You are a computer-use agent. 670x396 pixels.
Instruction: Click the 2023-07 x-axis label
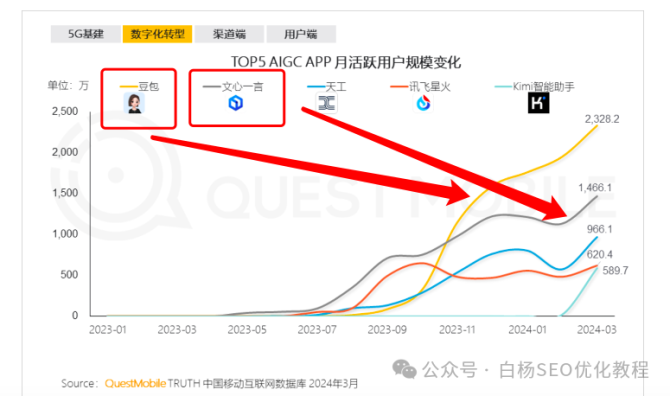point(317,330)
